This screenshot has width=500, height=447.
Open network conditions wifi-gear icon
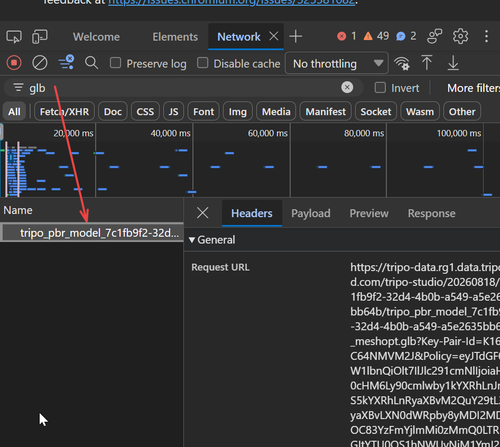pyautogui.click(x=402, y=63)
